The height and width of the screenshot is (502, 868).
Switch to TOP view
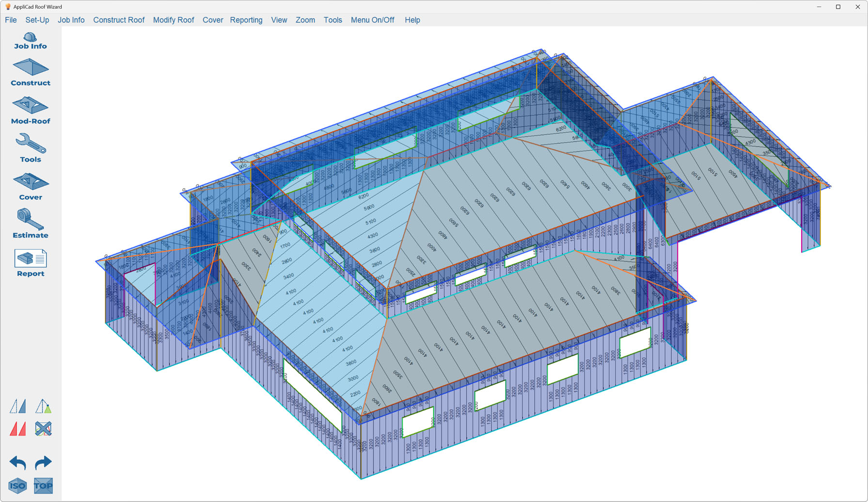[x=43, y=486]
